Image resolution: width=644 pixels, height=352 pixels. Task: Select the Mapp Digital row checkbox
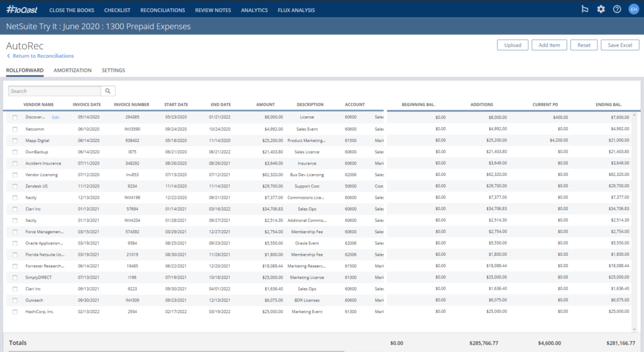click(15, 140)
